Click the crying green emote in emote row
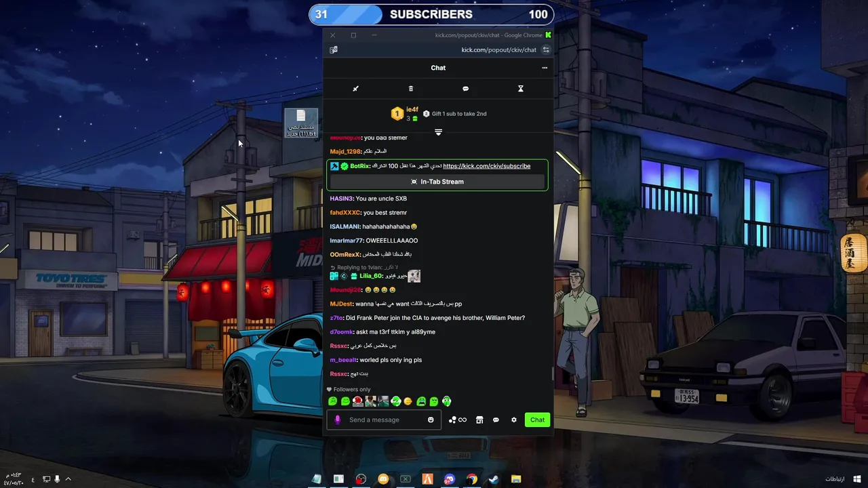 421,401
